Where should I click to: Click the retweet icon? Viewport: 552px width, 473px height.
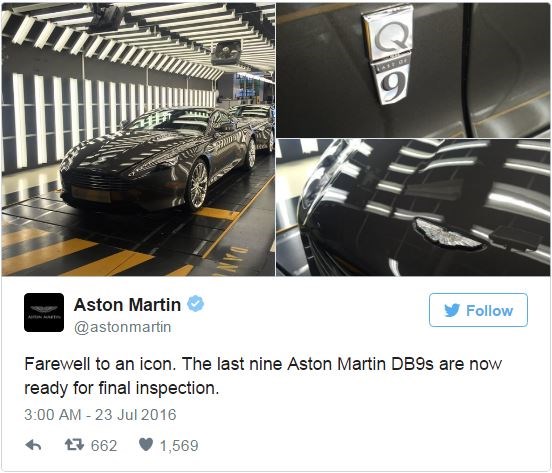(74, 445)
